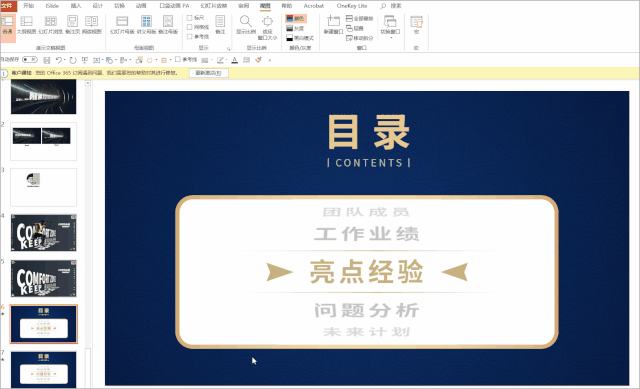The height and width of the screenshot is (389, 640).
Task: Select slide 4 thumbnail
Action: (x=43, y=233)
